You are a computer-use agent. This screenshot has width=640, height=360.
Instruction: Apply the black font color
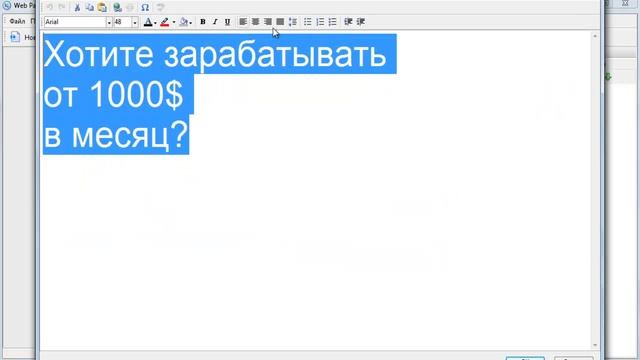pos(148,22)
